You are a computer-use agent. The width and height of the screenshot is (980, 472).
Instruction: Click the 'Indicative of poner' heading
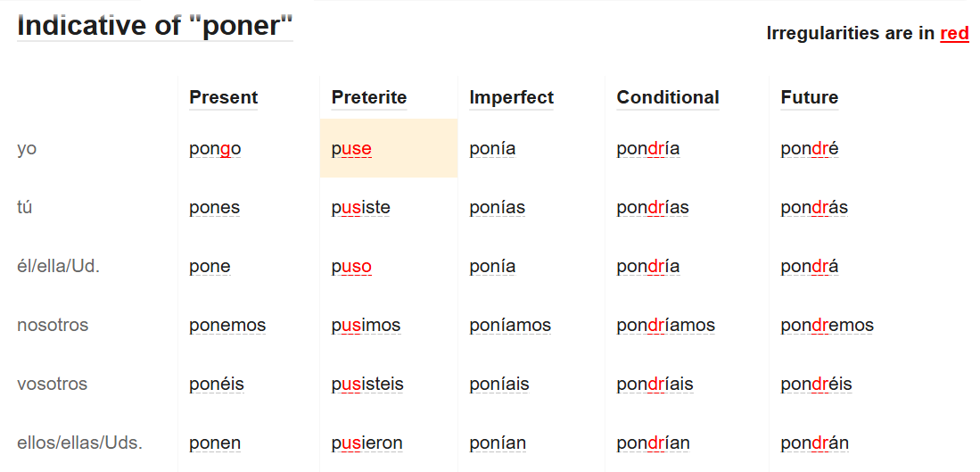(155, 26)
